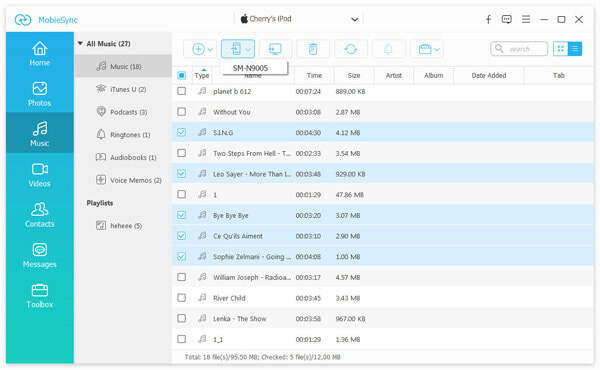Toggle the select-all checkbox in header
The width and height of the screenshot is (600, 370).
coord(181,75)
